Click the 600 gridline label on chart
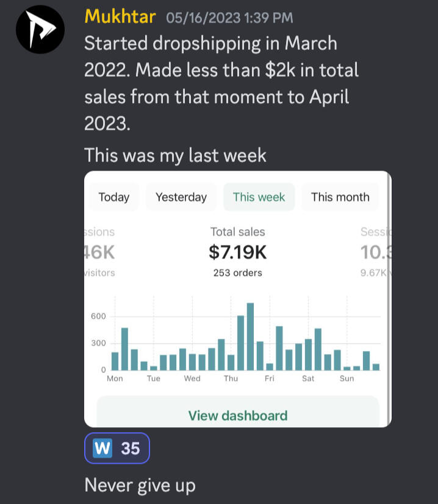 (99, 316)
